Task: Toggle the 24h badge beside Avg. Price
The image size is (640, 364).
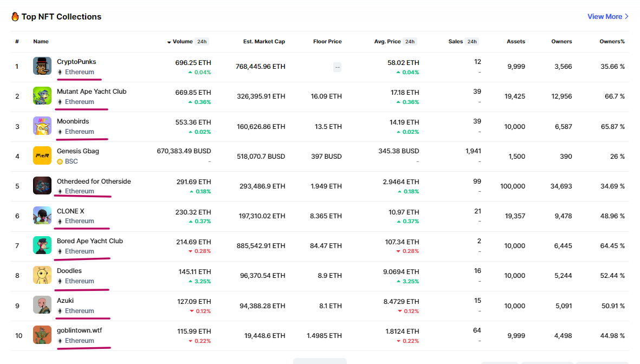Action: tap(410, 42)
